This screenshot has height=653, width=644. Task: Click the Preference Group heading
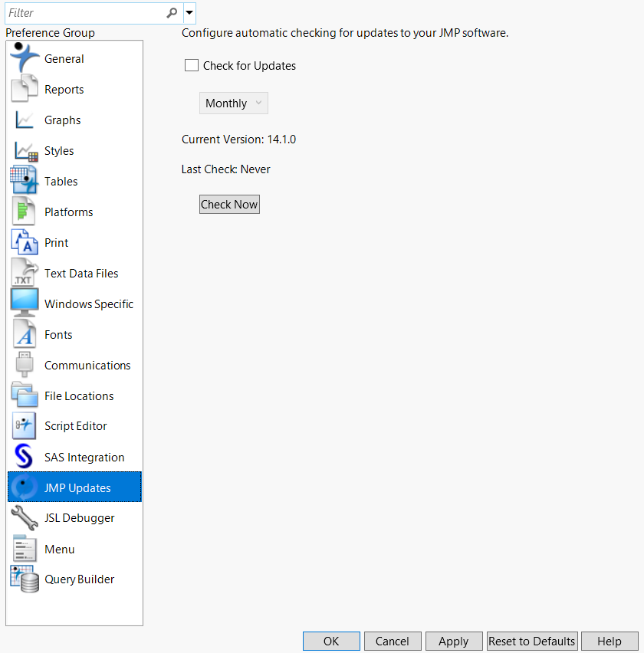coord(50,33)
